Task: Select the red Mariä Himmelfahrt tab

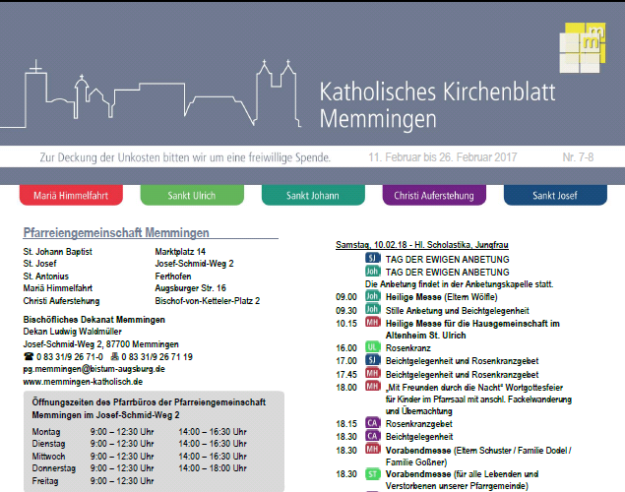Action: click(x=71, y=195)
